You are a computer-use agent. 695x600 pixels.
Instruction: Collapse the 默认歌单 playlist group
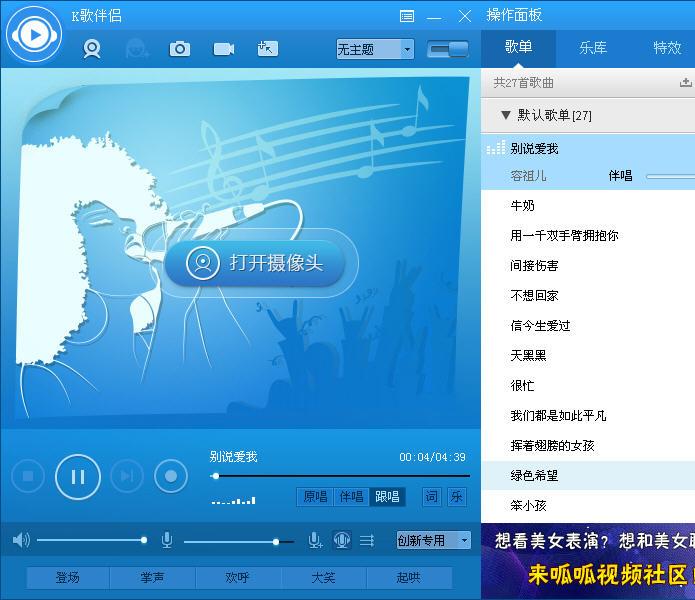507,115
